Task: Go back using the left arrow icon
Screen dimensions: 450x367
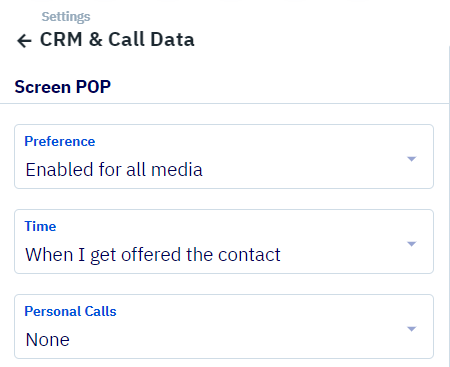Action: [x=24, y=41]
